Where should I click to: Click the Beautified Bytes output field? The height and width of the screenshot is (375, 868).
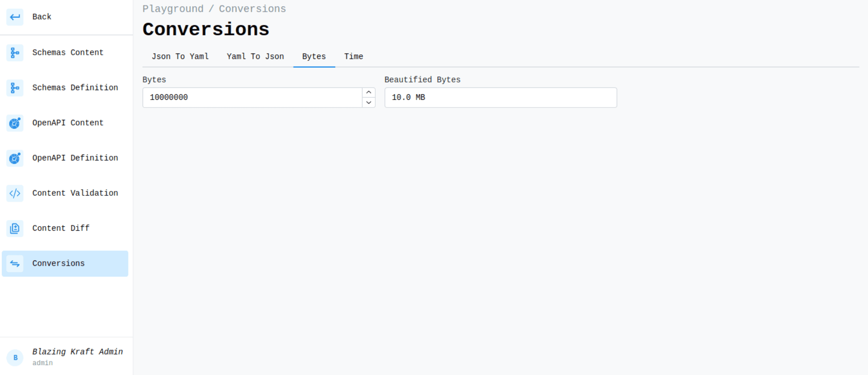tap(500, 97)
